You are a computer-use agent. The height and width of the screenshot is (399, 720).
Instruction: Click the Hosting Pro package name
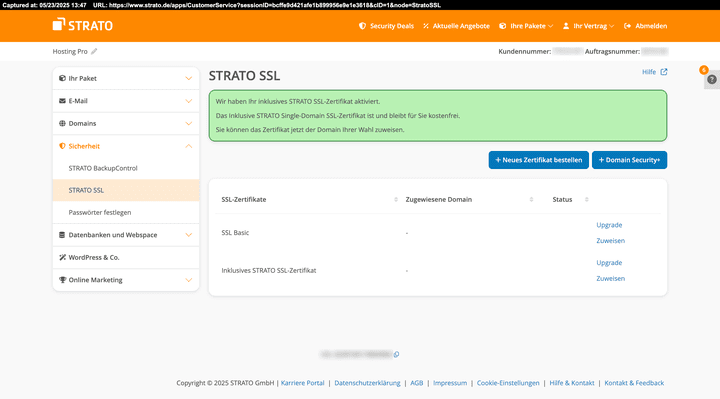point(70,51)
